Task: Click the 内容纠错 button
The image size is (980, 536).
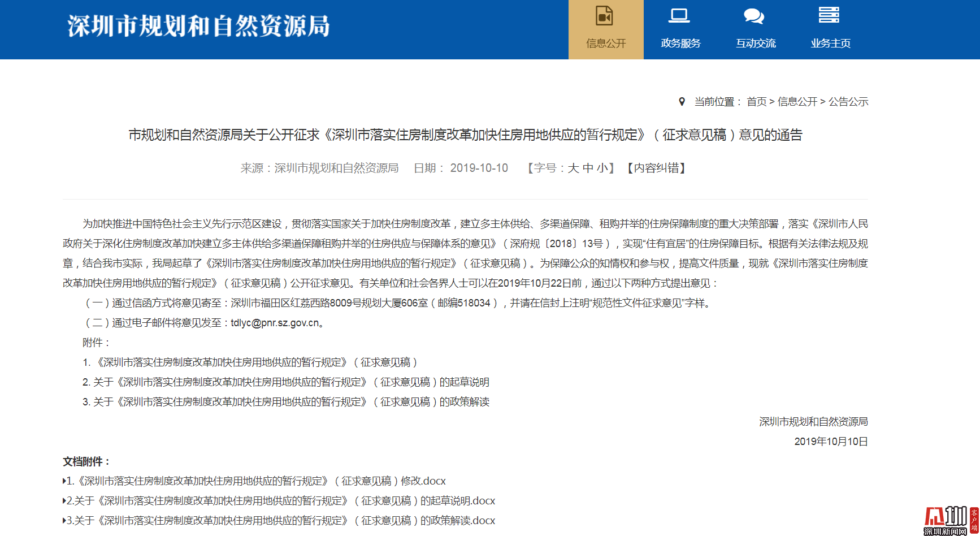Action: tap(656, 168)
